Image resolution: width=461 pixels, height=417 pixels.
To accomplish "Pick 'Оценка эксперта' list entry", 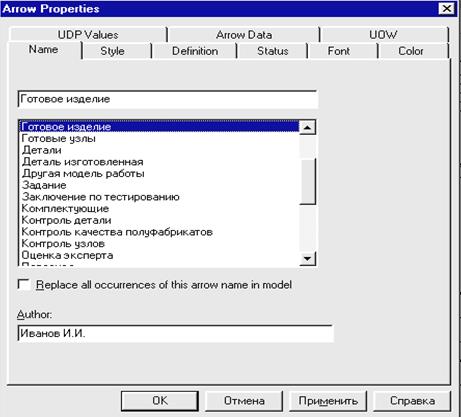I will click(159, 255).
